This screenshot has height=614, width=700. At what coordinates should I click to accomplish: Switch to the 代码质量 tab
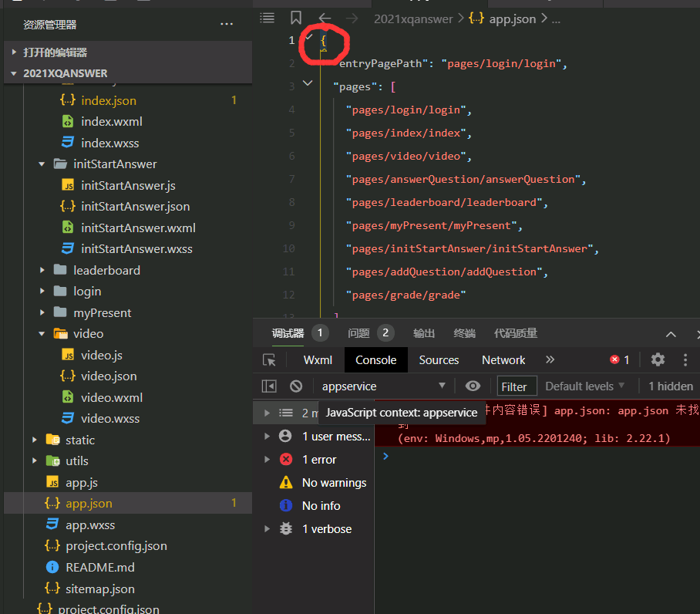click(516, 333)
